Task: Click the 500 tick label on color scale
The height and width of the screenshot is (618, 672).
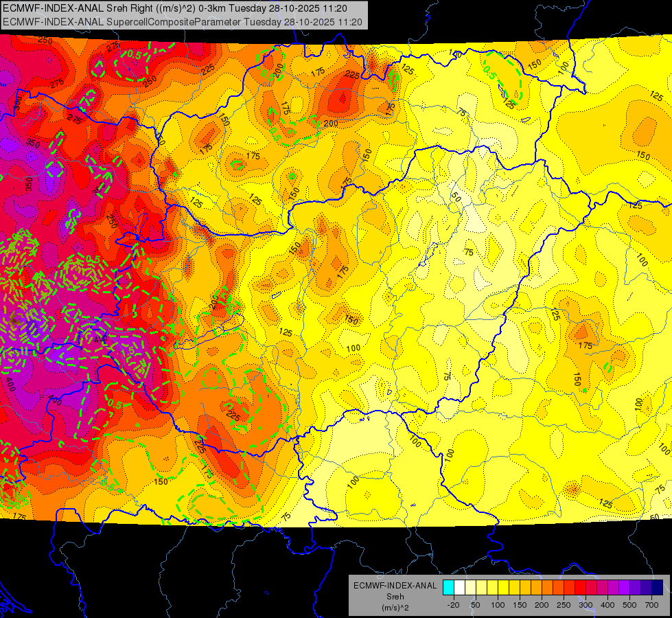Action: (x=629, y=605)
